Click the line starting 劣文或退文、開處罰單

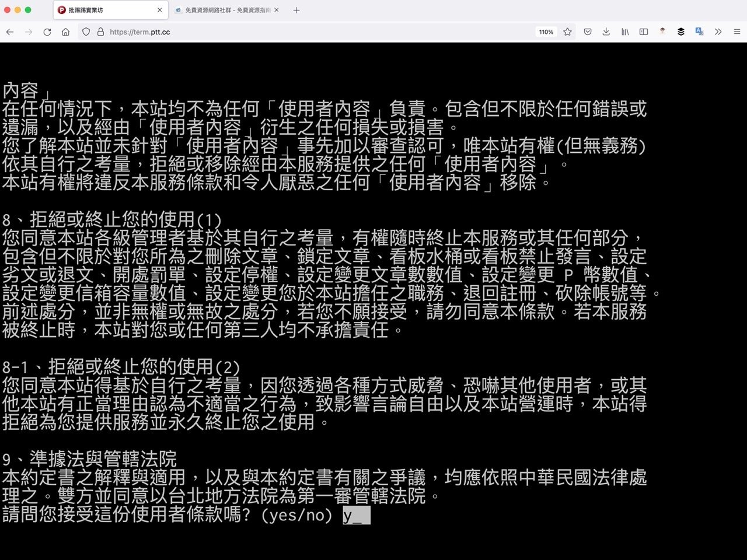(327, 275)
